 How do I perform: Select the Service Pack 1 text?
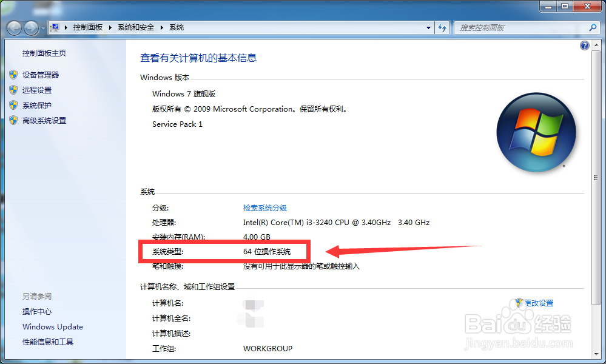point(177,124)
